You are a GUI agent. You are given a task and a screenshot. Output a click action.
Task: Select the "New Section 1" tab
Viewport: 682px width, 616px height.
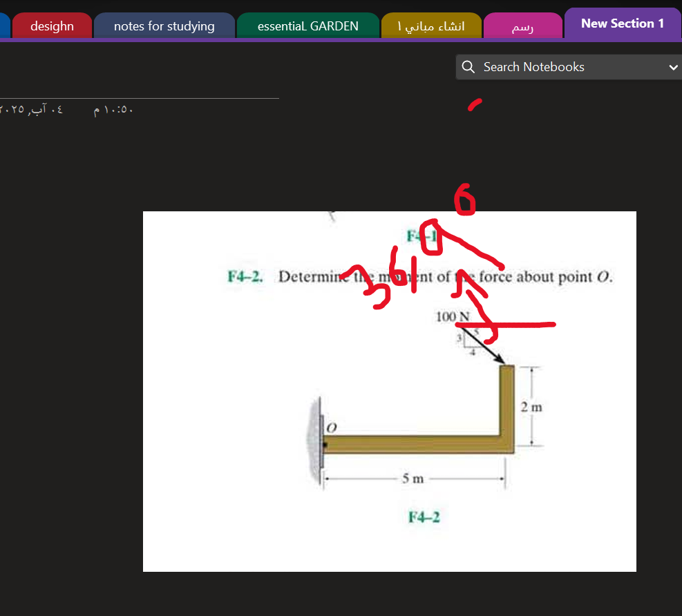coord(621,23)
